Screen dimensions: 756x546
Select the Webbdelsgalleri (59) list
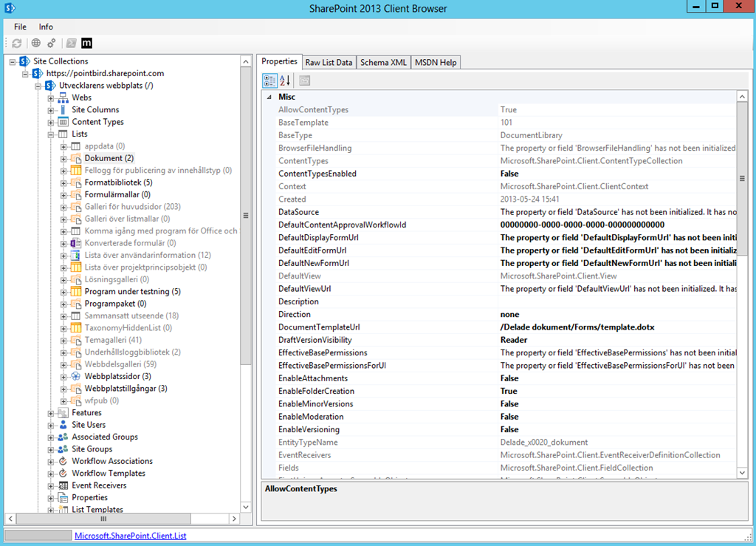120,364
